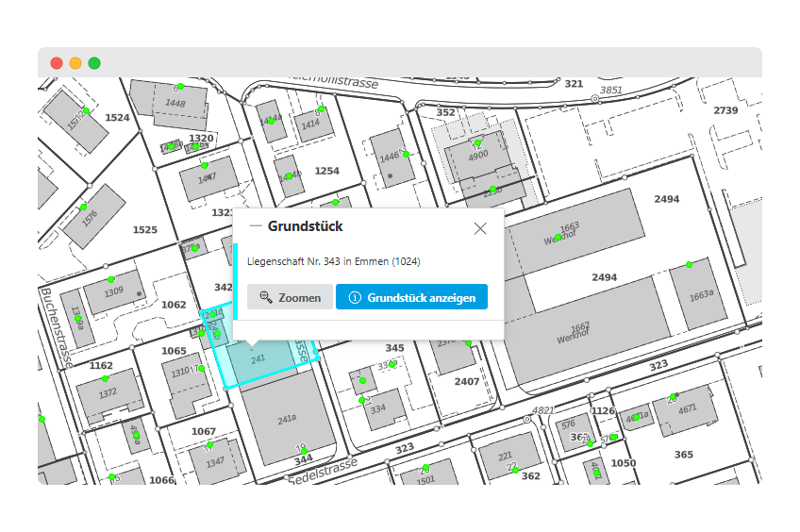This screenshot has width=800, height=532.
Task: Click the red window close button
Action: (x=57, y=63)
